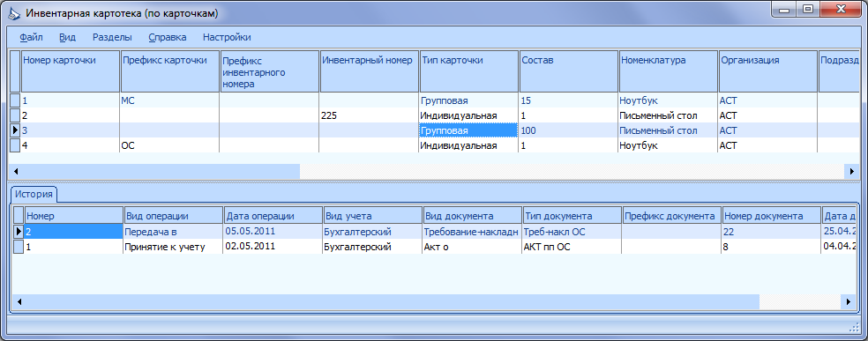Click Вид учета column header
The height and width of the screenshot is (341, 868).
click(x=372, y=216)
